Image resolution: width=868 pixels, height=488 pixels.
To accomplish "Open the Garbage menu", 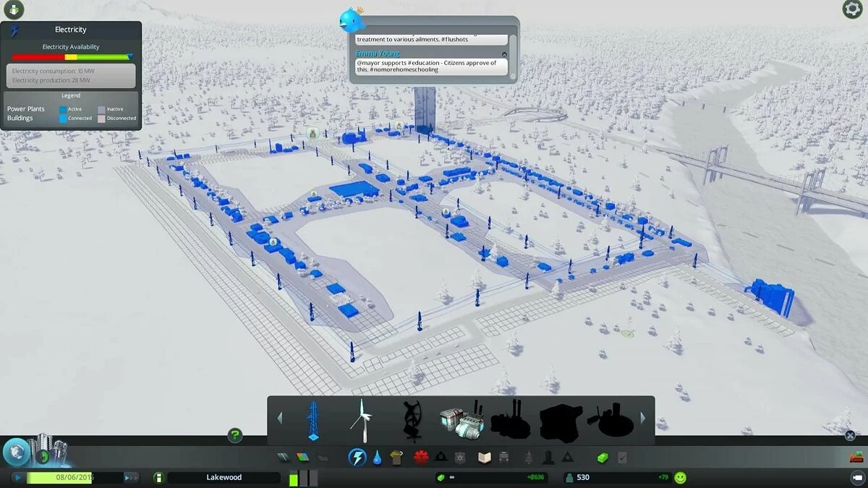I will tap(396, 458).
